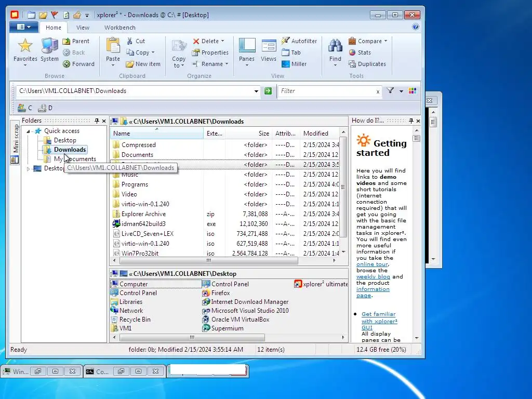Click the colored grid icon
Viewport: 532px width, 399px height.
(x=413, y=91)
